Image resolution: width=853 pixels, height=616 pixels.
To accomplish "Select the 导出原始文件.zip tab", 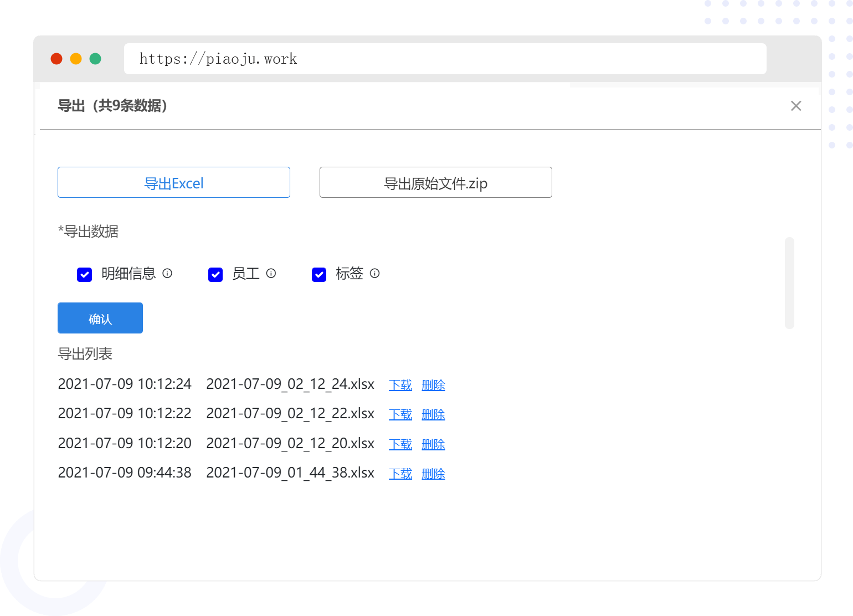I will [435, 182].
